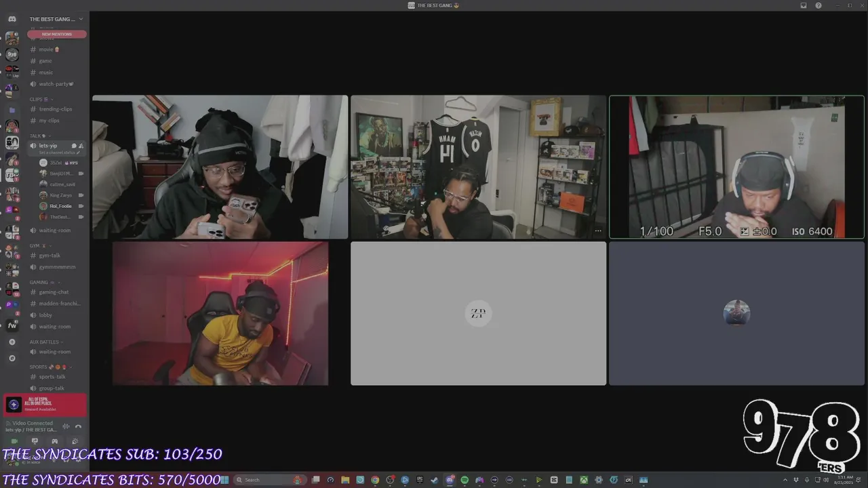The height and width of the screenshot is (488, 868).
Task: Click the Add a Server plus icon
Action: click(x=12, y=342)
